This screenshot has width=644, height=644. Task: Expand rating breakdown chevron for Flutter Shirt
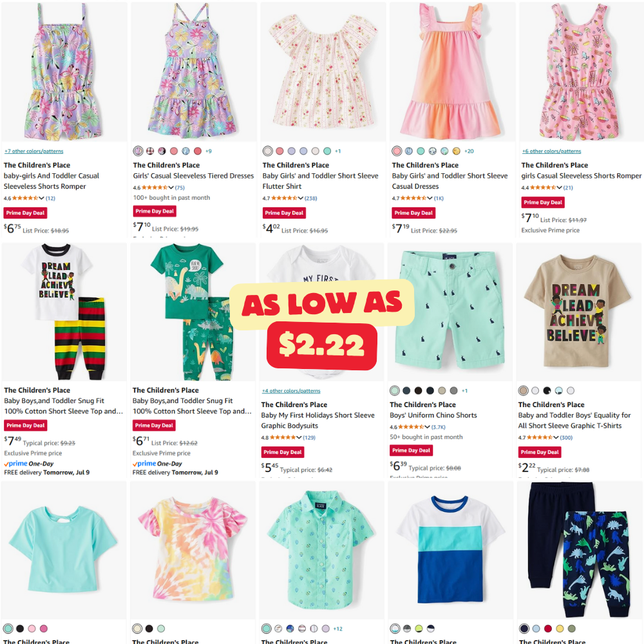(301, 198)
